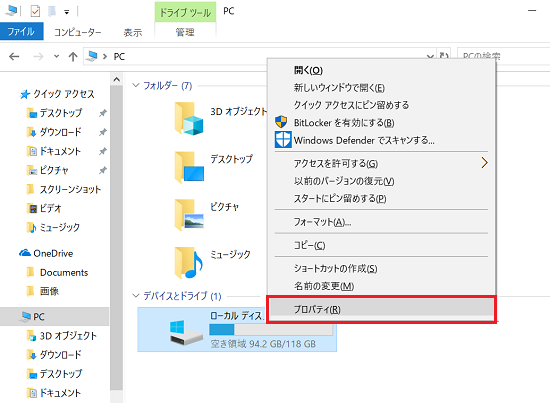
Task: Click the back navigation arrow
Action: click(x=14, y=56)
